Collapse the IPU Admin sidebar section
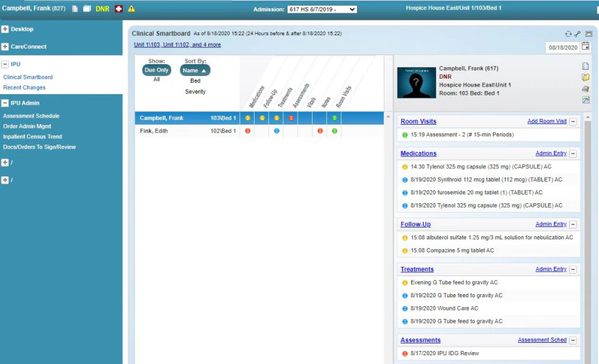The image size is (599, 364). tap(6, 102)
